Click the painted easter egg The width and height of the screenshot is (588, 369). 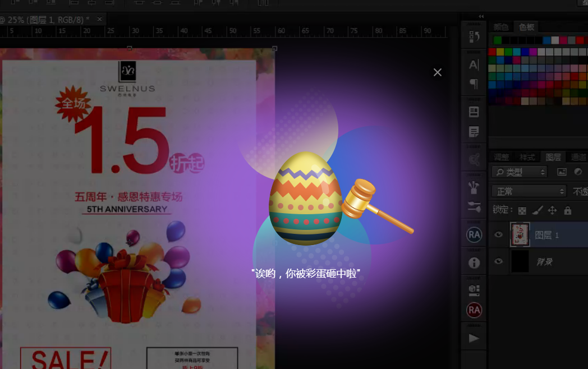[305, 199]
